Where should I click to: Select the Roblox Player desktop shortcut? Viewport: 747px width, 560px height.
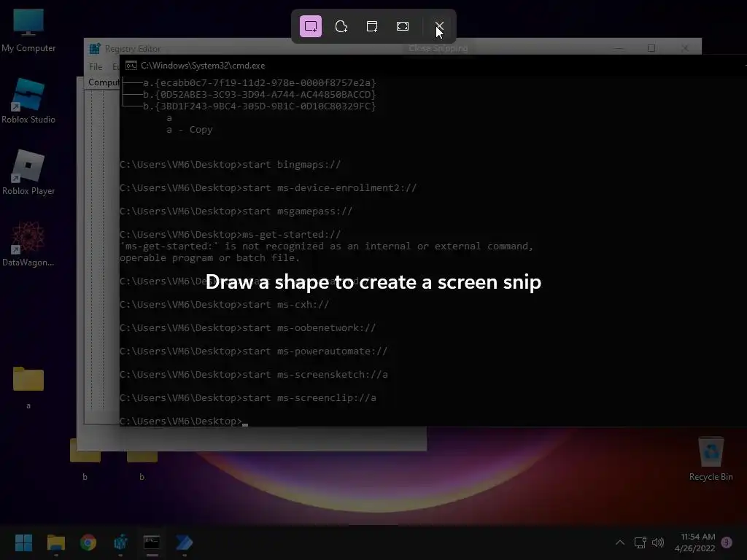pos(28,173)
